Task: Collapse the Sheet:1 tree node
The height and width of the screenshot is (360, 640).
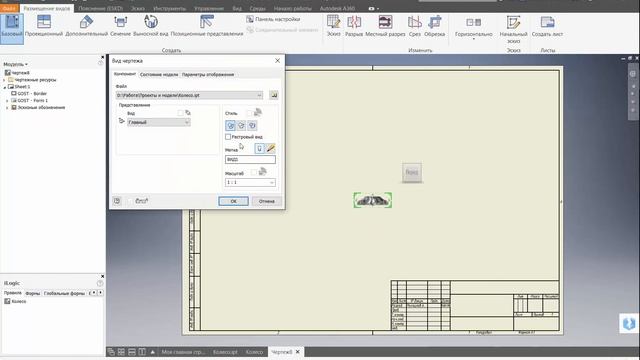Action: [x=4, y=87]
